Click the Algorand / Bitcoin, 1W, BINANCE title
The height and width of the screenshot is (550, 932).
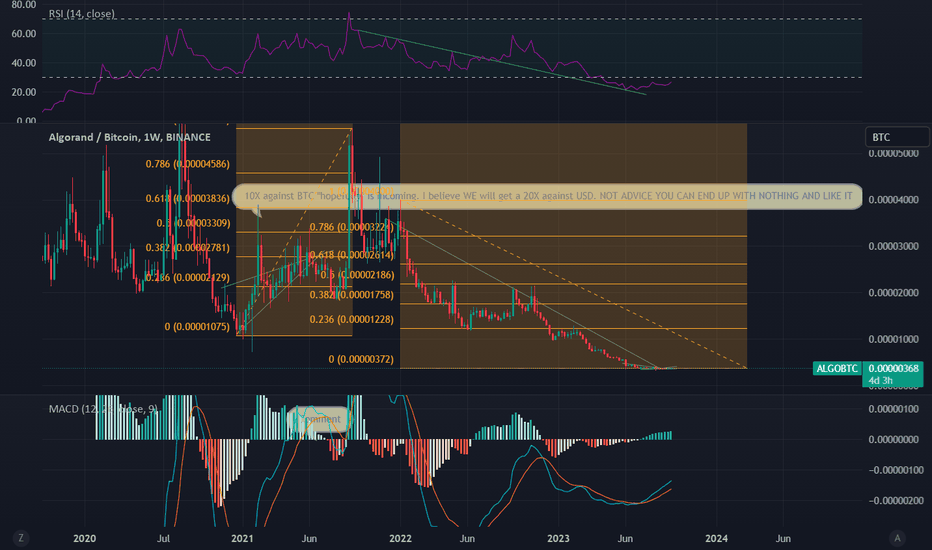[x=130, y=137]
